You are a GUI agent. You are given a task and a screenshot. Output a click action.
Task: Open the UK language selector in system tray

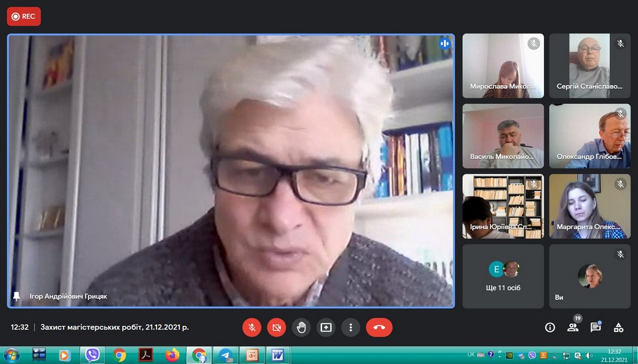(x=471, y=355)
